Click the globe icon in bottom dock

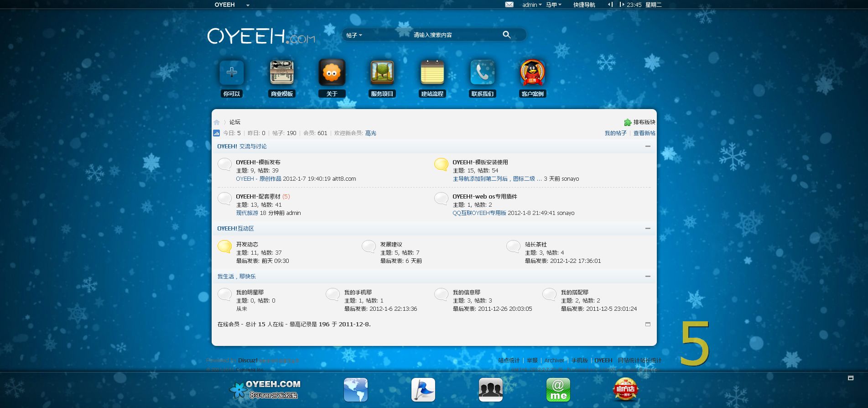click(x=356, y=390)
